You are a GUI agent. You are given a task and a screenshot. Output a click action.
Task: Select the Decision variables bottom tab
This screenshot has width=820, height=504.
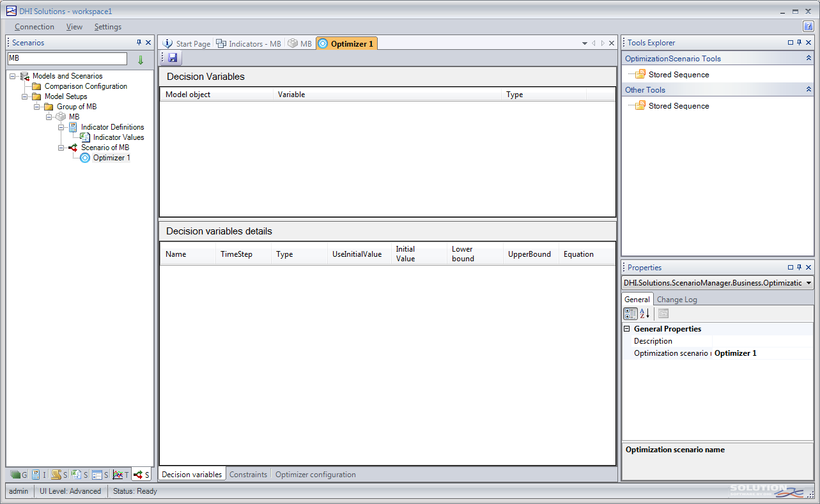(x=192, y=475)
